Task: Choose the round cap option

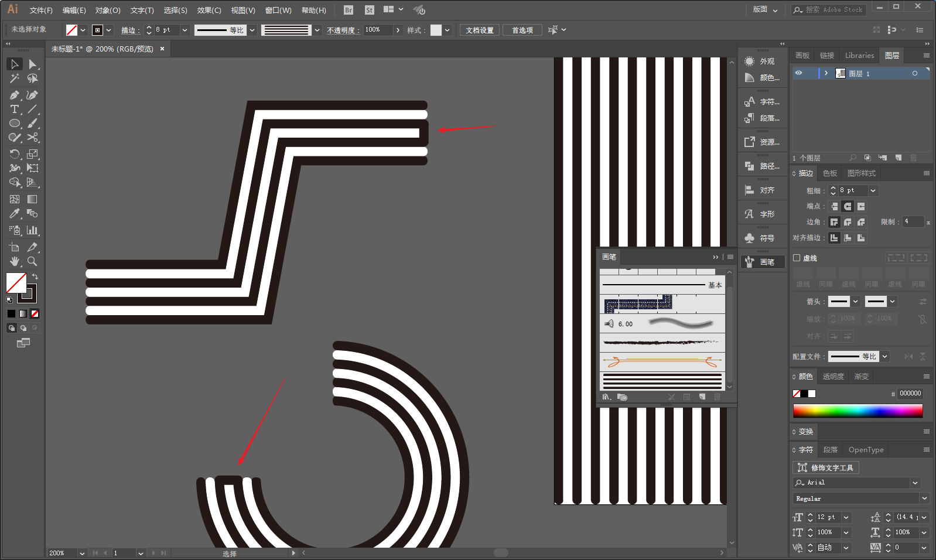Action: click(848, 206)
